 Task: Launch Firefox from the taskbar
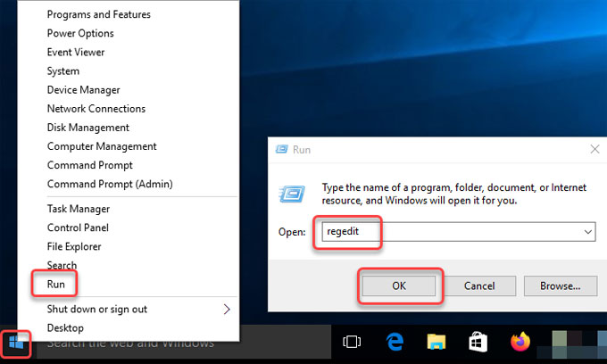520,342
